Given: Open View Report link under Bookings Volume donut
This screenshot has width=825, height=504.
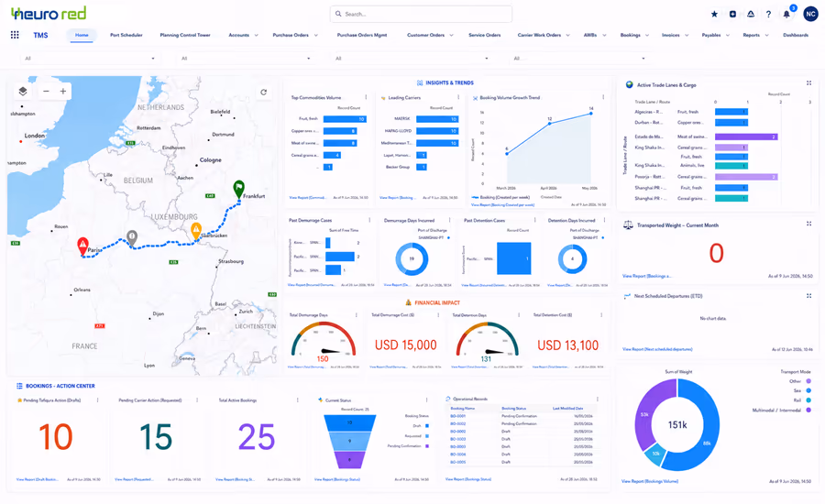Looking at the screenshot, I should (650, 481).
